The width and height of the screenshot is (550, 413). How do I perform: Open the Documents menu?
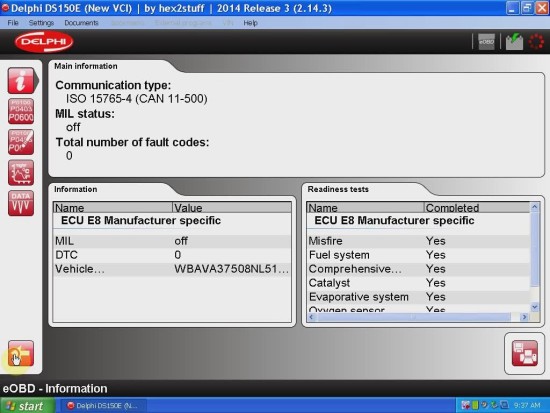point(81,23)
